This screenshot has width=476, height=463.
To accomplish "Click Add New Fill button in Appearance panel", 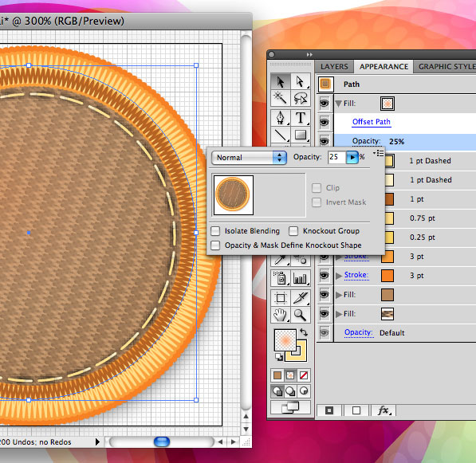I will (x=356, y=410).
